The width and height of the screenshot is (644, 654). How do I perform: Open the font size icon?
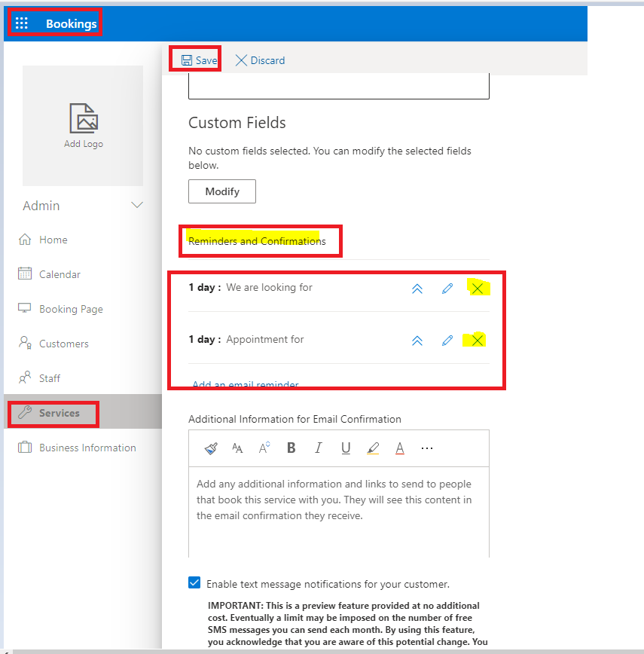coord(237,448)
